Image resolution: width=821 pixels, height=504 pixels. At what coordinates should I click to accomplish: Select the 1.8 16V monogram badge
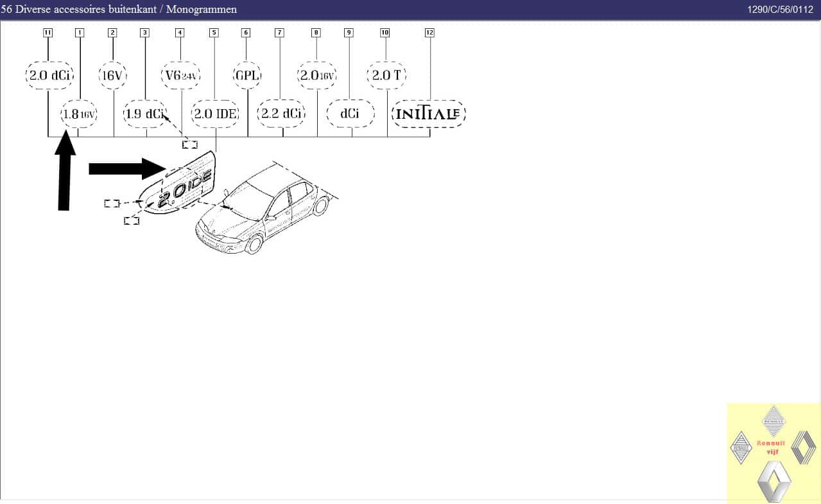click(79, 114)
